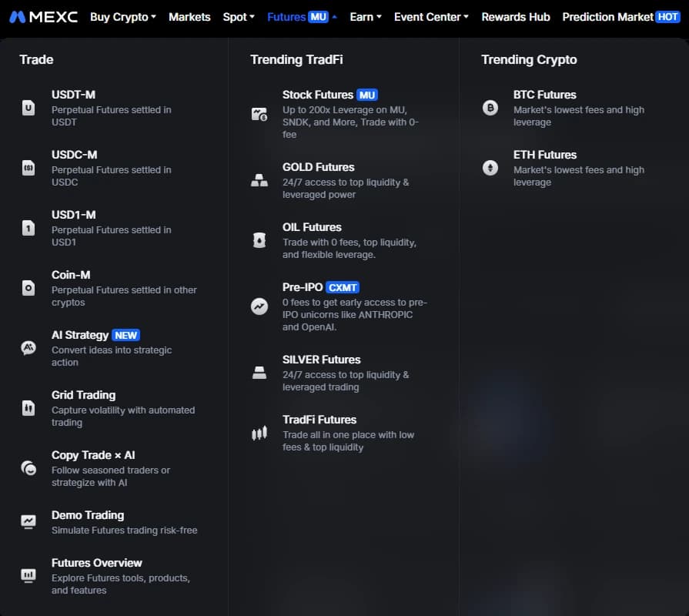The height and width of the screenshot is (616, 689).
Task: Click the OIL Futures barrel icon
Action: point(259,240)
